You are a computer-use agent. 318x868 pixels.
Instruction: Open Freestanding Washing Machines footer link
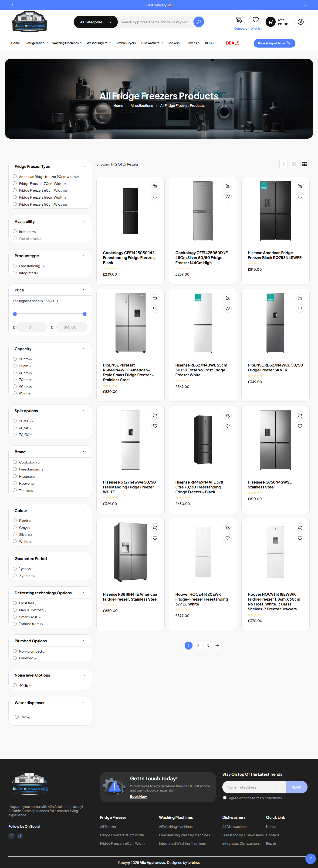point(184,835)
